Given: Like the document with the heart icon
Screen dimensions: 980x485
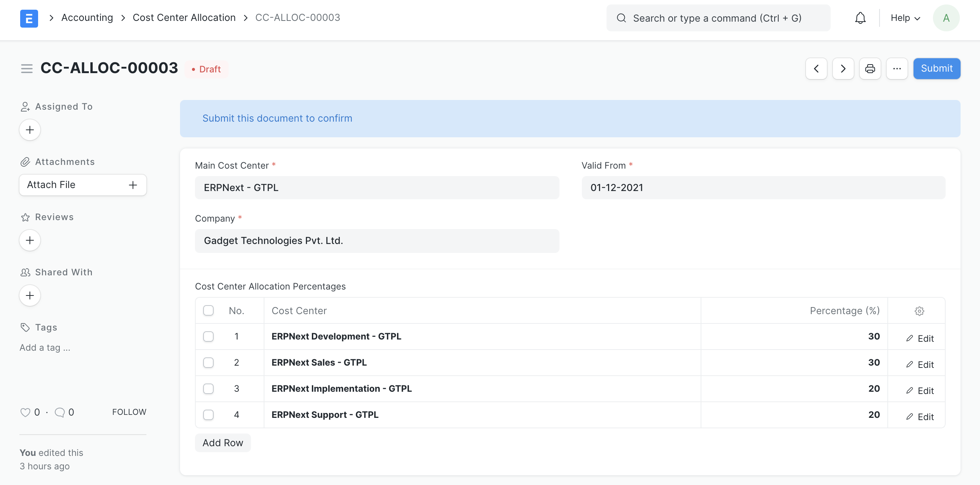Looking at the screenshot, I should point(25,412).
